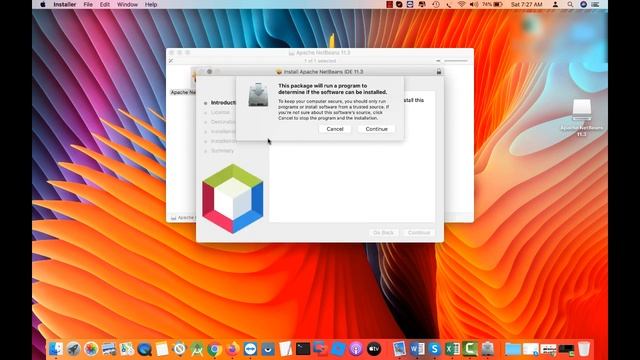The image size is (640, 360).
Task: Open the Installer application menu
Action: click(x=65, y=4)
